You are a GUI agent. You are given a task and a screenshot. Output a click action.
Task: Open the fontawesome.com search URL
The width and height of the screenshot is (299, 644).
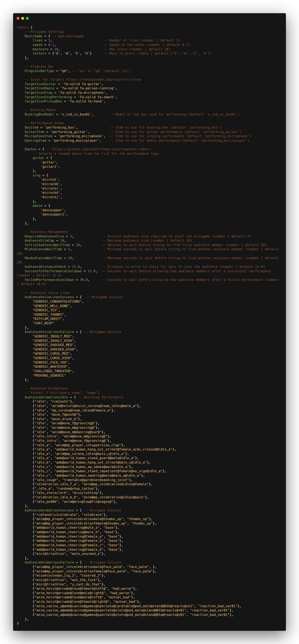(103, 80)
